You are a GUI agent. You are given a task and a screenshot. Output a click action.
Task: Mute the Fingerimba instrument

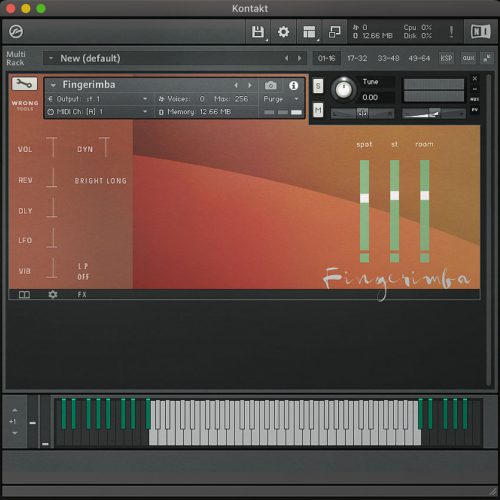(x=318, y=110)
